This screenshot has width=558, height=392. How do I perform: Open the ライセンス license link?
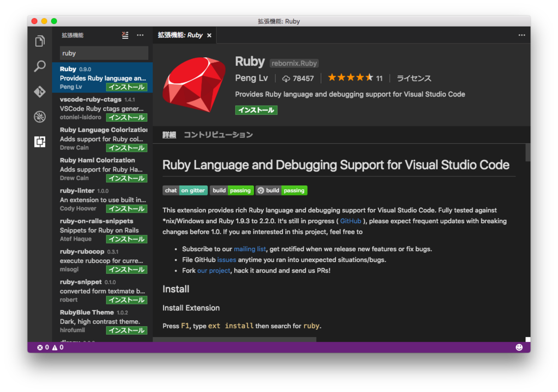[x=414, y=78]
